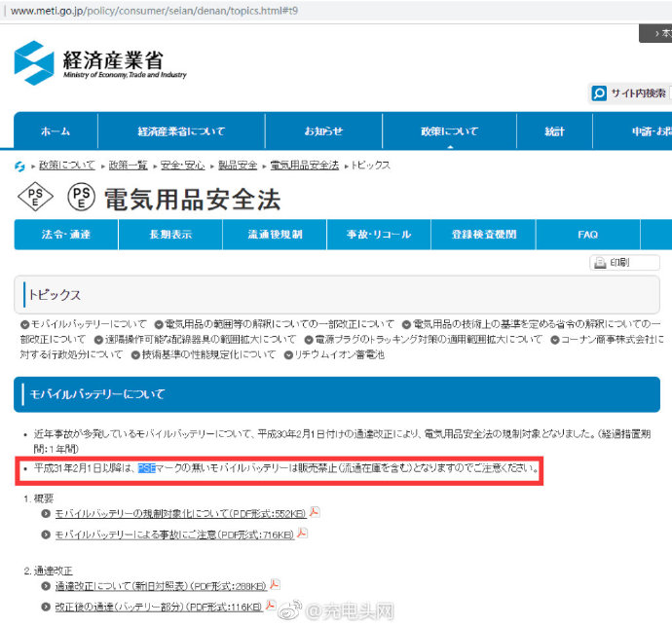Click 製品安全 in the breadcrumb
Screen dimensions: 672x627
238,166
